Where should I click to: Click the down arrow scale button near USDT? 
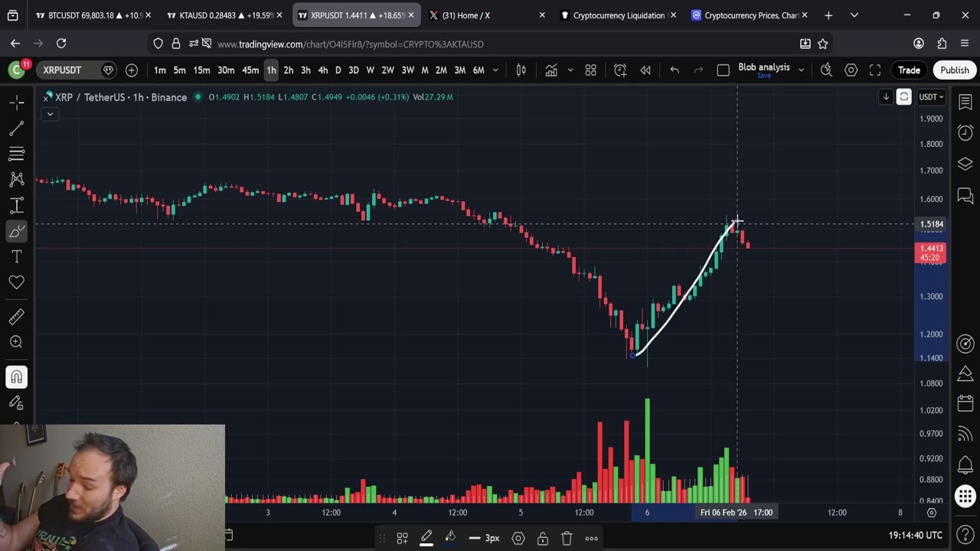coord(886,97)
